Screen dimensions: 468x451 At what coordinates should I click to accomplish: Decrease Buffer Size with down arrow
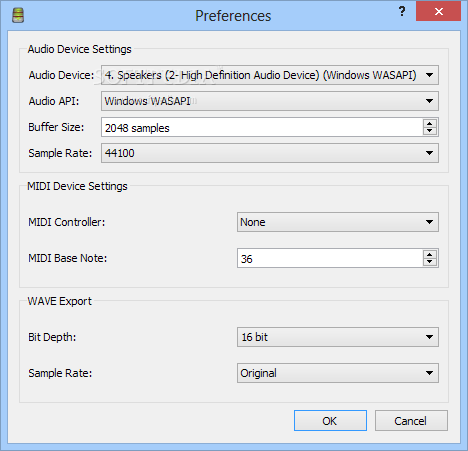click(x=429, y=131)
